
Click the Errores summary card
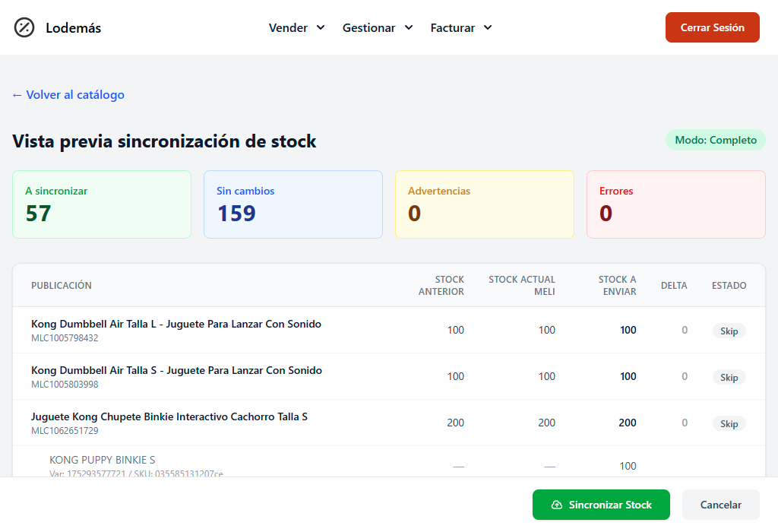(x=675, y=204)
